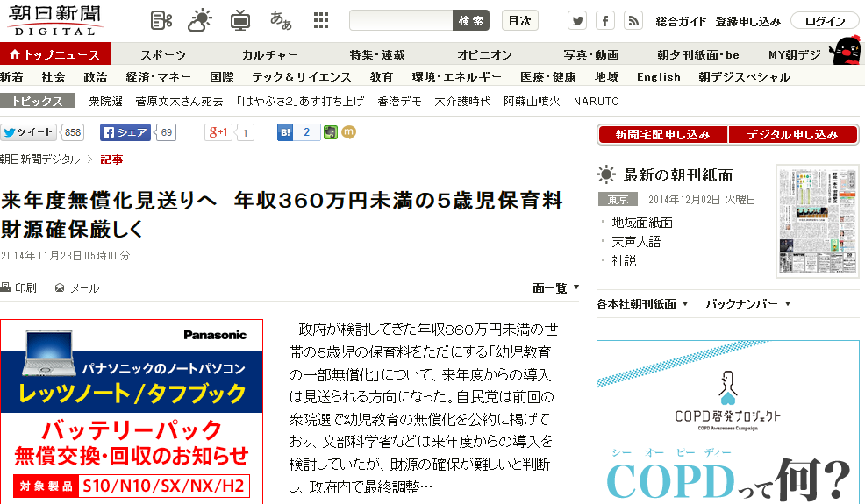Click the mail envelope icon next to メール
The height and width of the screenshot is (504, 865).
[60, 287]
